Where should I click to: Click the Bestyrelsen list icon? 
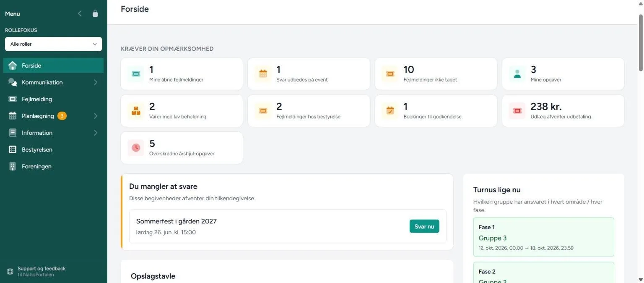click(13, 149)
